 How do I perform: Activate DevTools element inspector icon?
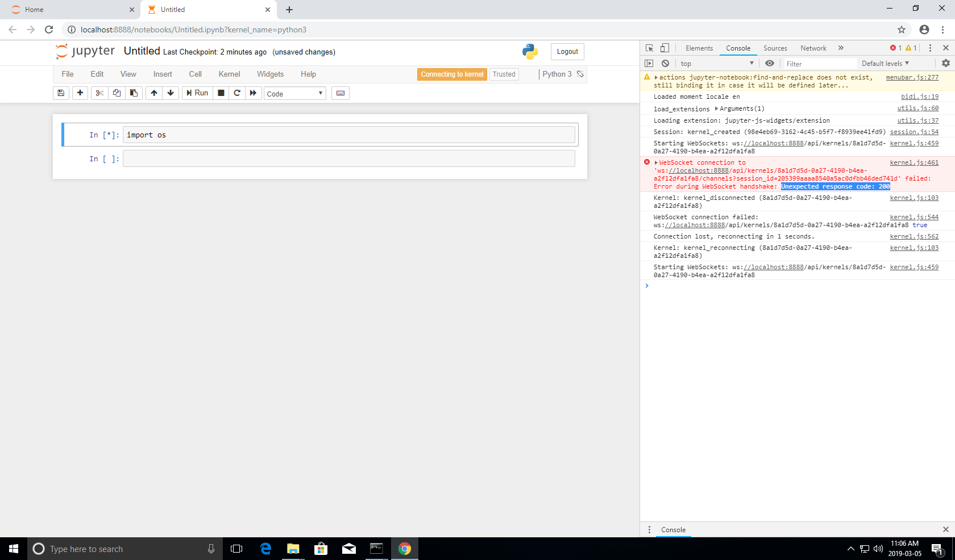(x=649, y=48)
